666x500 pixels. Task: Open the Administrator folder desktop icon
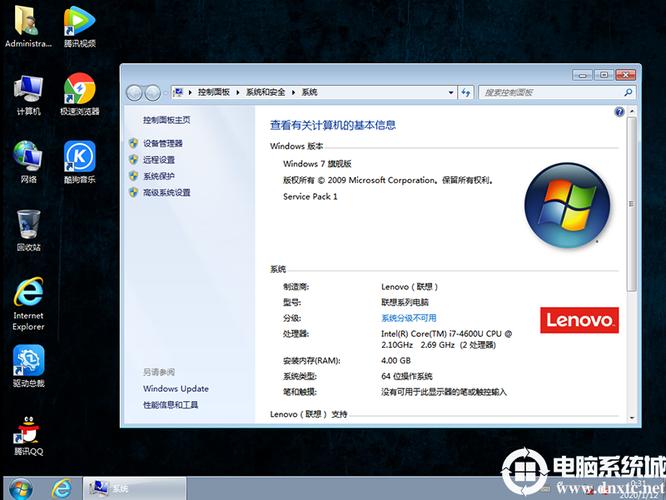[28, 25]
